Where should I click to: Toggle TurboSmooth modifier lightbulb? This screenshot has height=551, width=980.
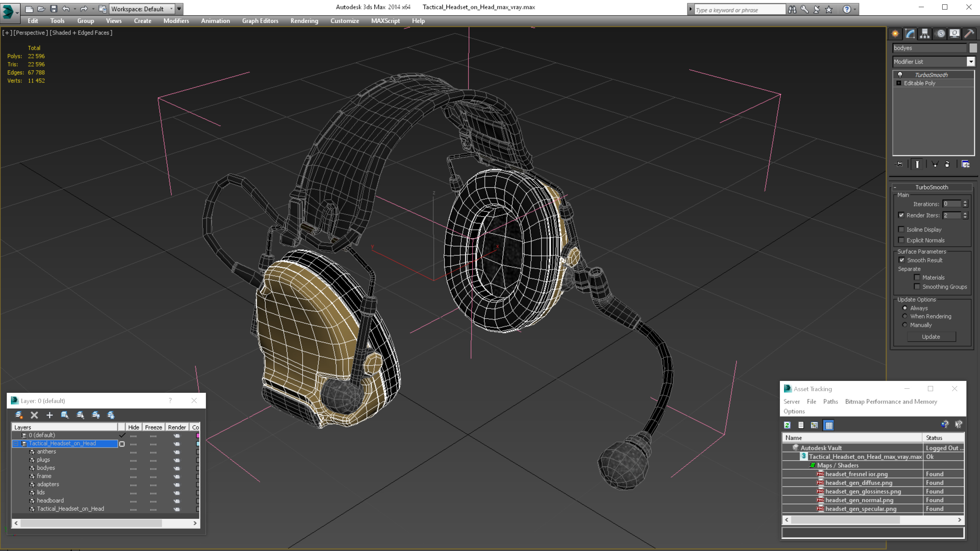point(900,74)
